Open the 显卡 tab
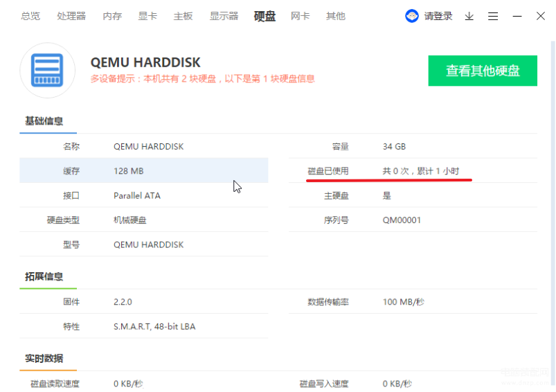 [x=147, y=16]
